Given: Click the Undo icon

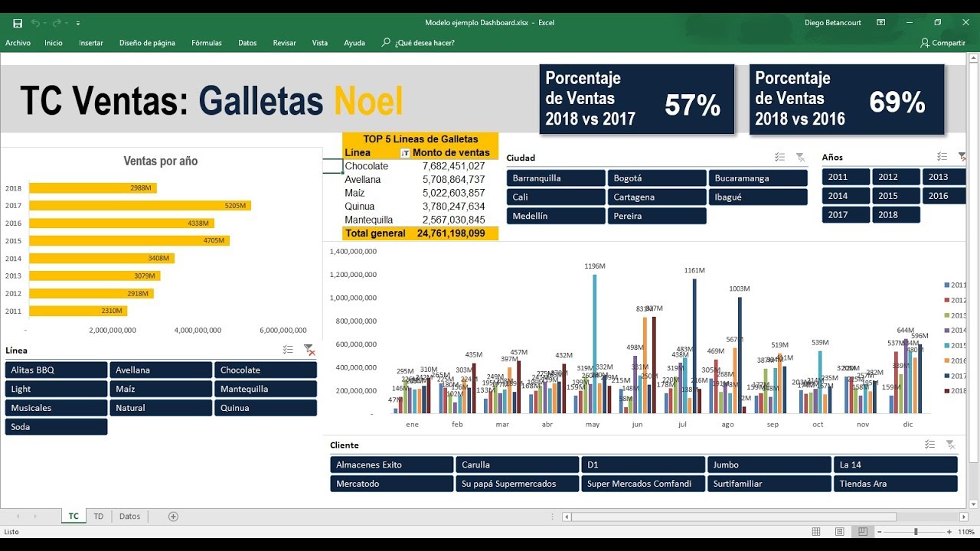Looking at the screenshot, I should pos(35,23).
